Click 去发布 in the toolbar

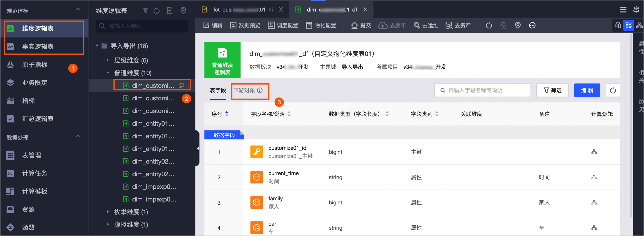pos(392,25)
